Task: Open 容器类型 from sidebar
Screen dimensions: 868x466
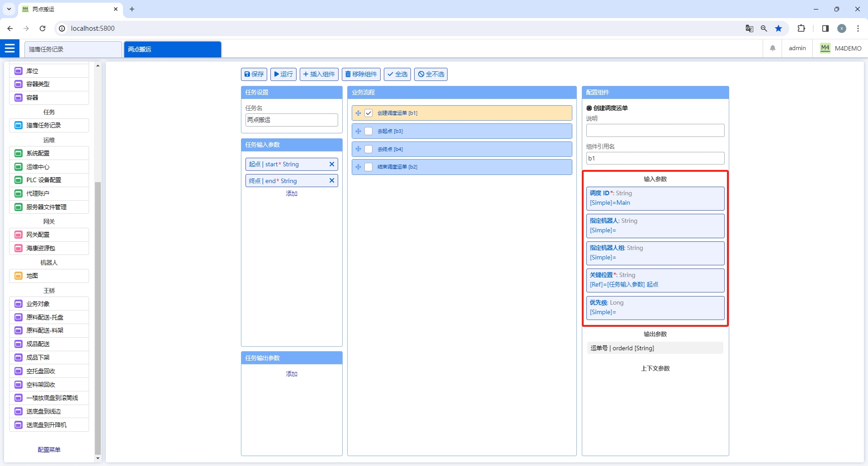Action: [x=49, y=84]
